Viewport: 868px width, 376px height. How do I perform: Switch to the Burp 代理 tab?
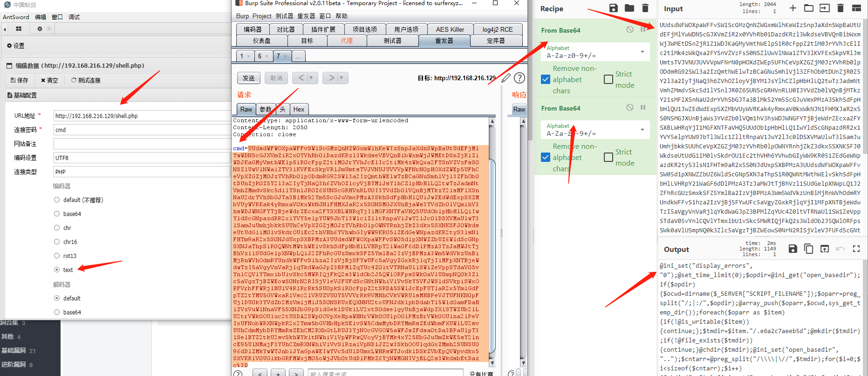click(x=347, y=41)
